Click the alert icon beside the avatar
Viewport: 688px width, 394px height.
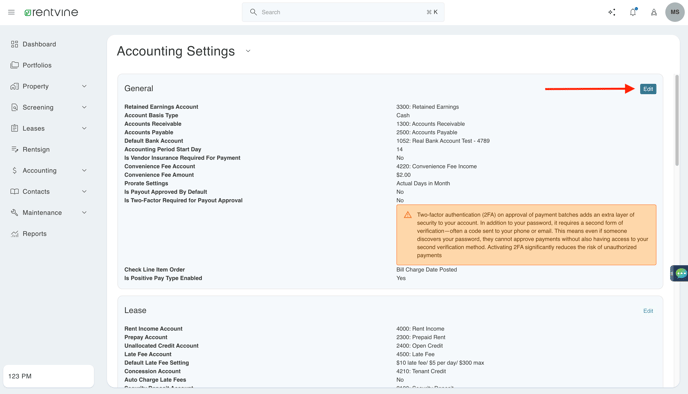point(654,12)
